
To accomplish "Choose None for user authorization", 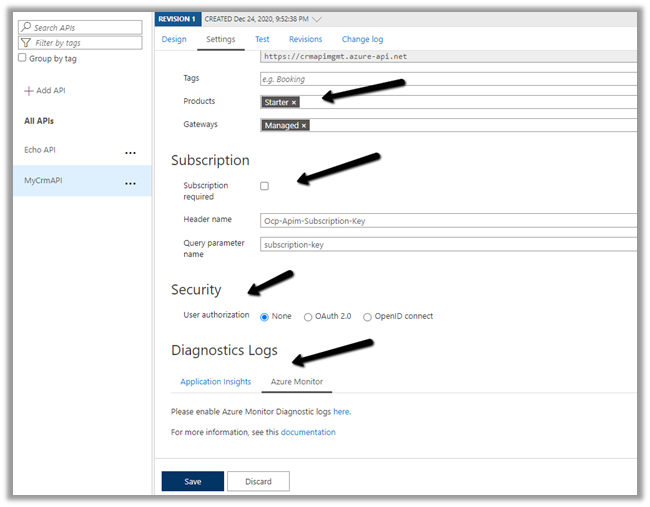I will [x=265, y=317].
